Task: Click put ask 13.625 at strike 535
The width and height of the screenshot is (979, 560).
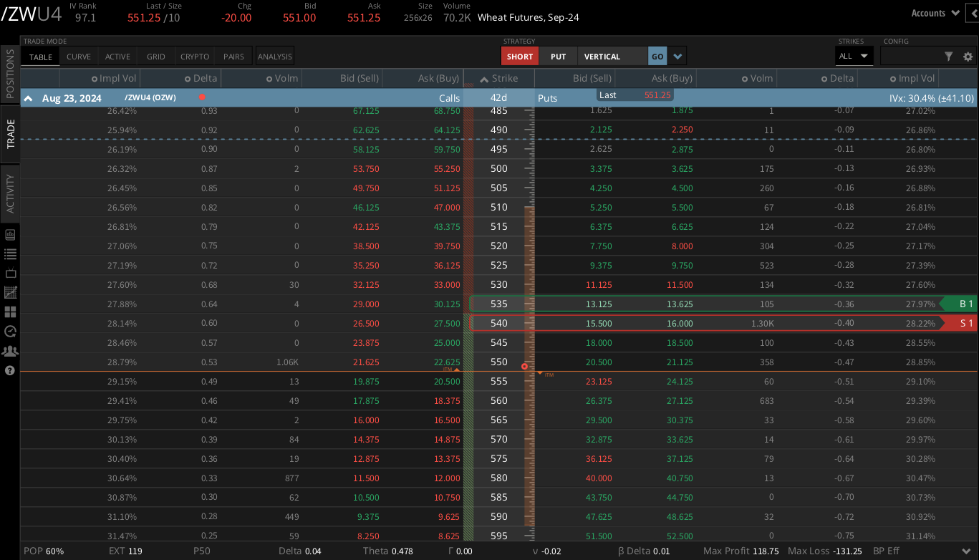Action: tap(679, 304)
